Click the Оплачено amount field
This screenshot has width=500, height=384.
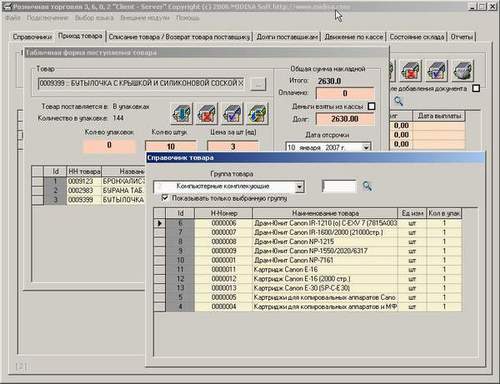[345, 93]
